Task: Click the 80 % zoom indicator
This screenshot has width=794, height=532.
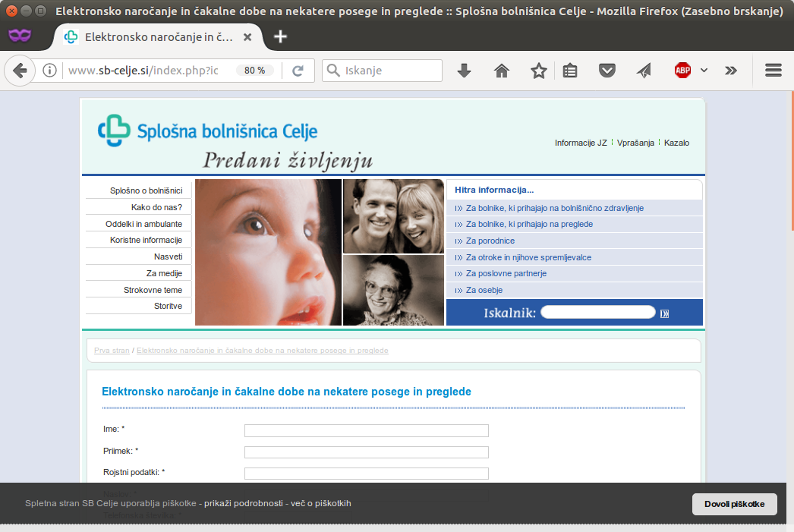Action: click(255, 71)
